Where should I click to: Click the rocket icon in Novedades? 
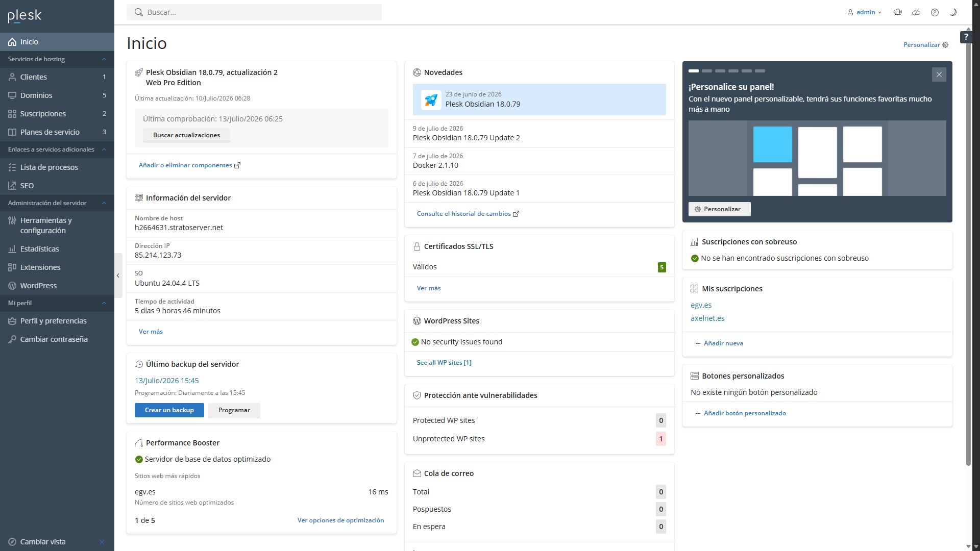click(x=431, y=99)
